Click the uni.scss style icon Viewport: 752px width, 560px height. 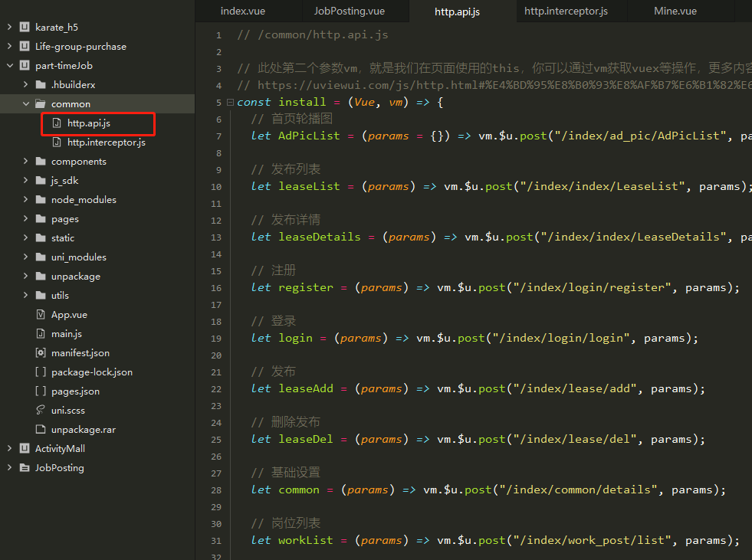41,410
